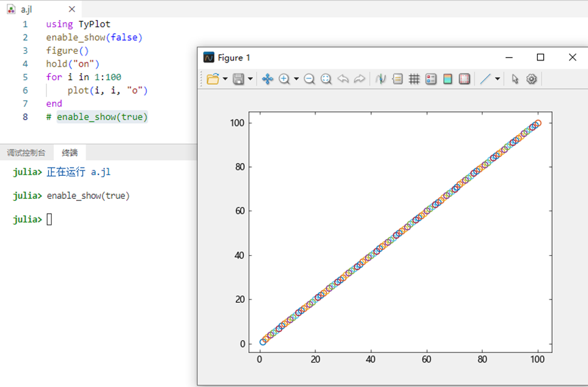Click the 'using TyPlot' code line
Image resolution: width=588 pixels, height=387 pixels.
78,24
